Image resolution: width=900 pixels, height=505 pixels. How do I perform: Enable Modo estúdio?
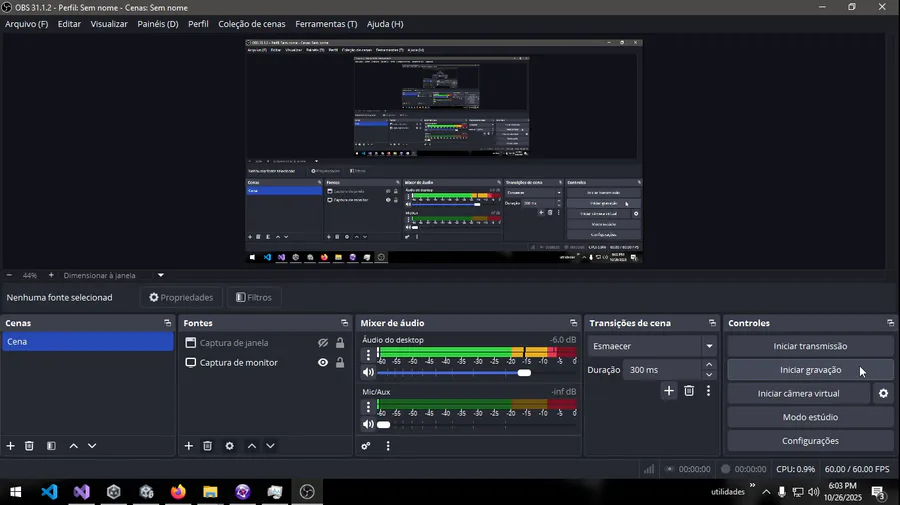point(810,417)
